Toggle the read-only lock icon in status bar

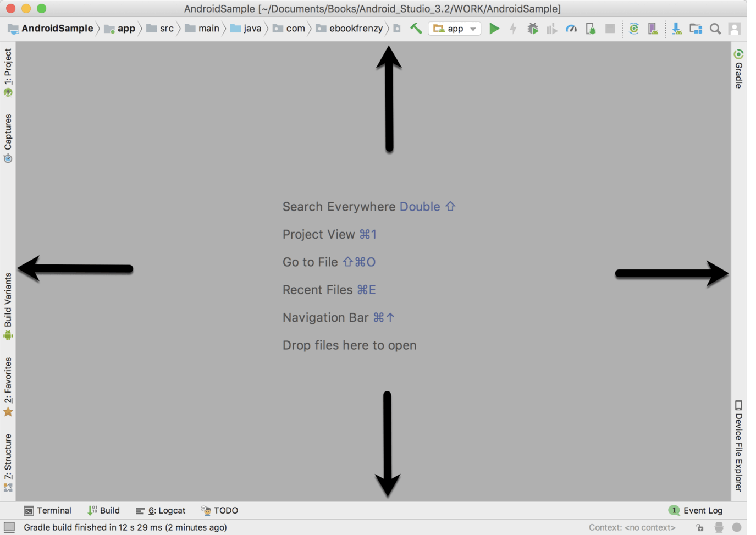[700, 527]
